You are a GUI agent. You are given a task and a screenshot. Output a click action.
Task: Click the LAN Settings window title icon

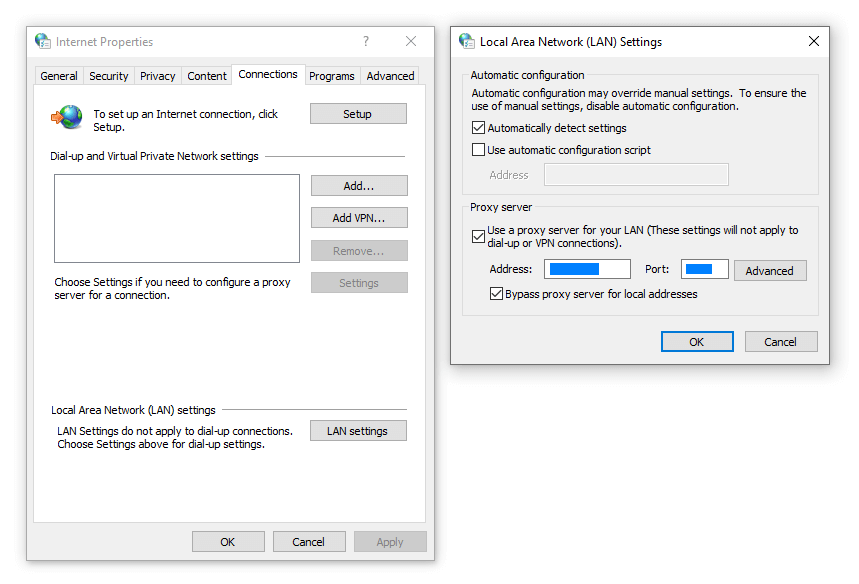[467, 41]
